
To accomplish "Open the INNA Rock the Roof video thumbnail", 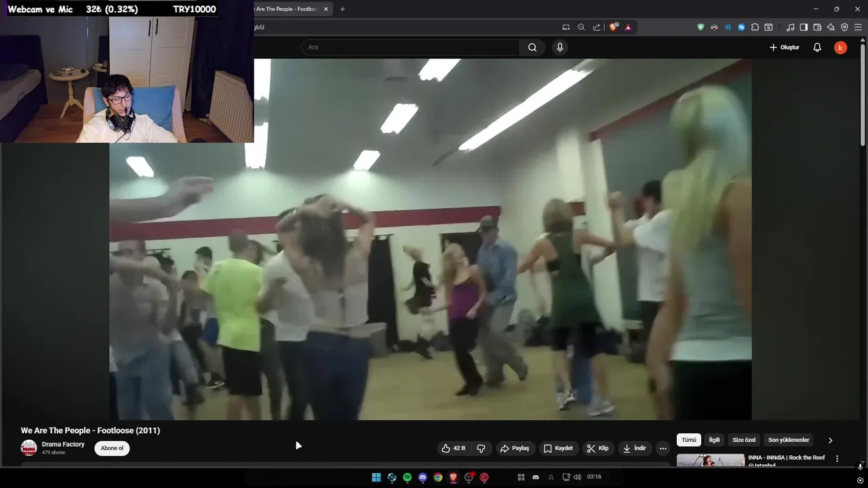I will tap(710, 460).
